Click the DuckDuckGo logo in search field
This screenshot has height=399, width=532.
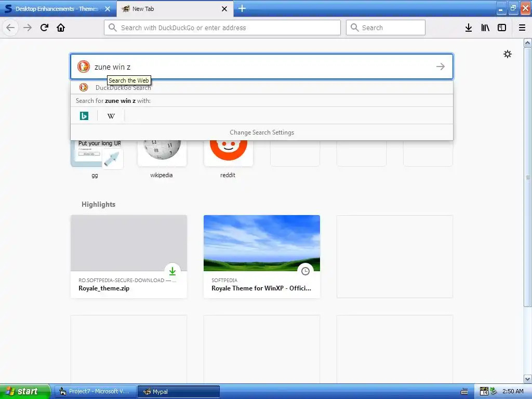pos(84,66)
